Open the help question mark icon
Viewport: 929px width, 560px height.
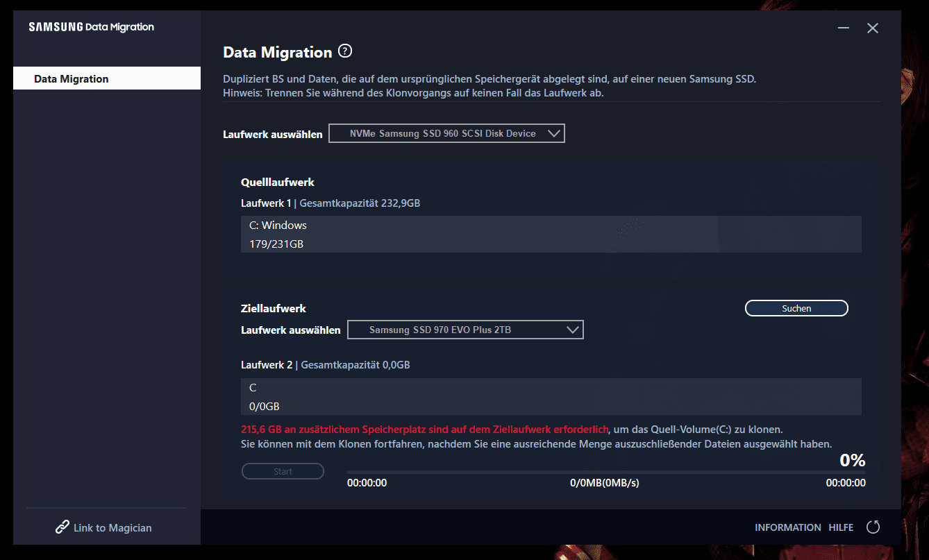[x=345, y=51]
